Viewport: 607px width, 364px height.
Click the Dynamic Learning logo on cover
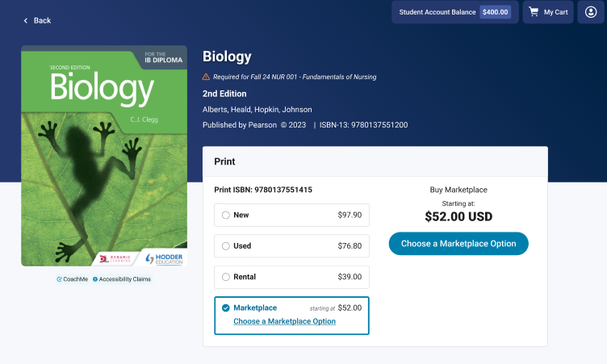point(115,258)
